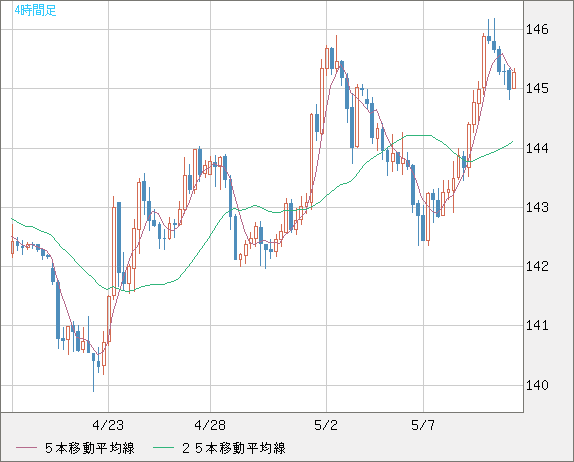Select the 142 price axis label
Image resolution: width=574 pixels, height=462 pixels.
[537, 266]
